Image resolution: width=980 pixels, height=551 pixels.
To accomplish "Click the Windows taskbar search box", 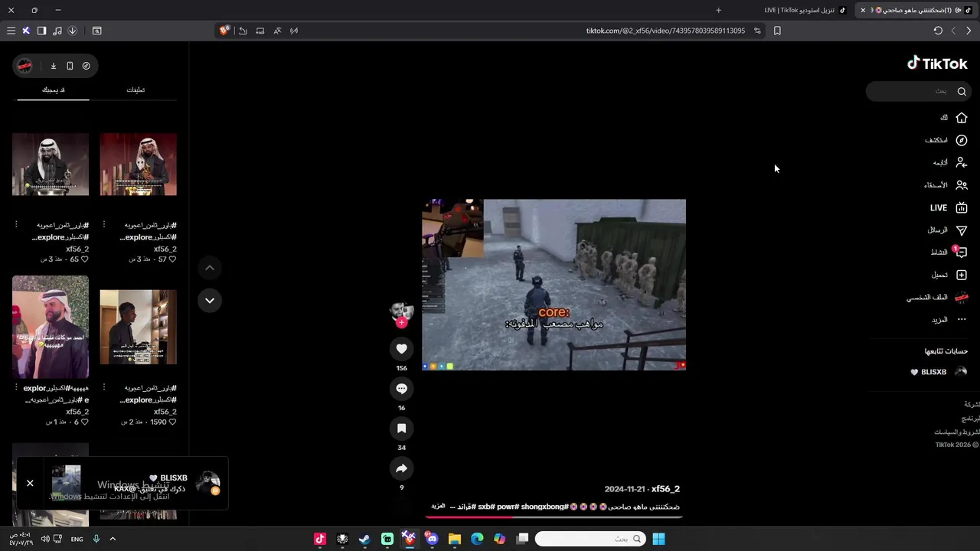I will click(x=590, y=539).
